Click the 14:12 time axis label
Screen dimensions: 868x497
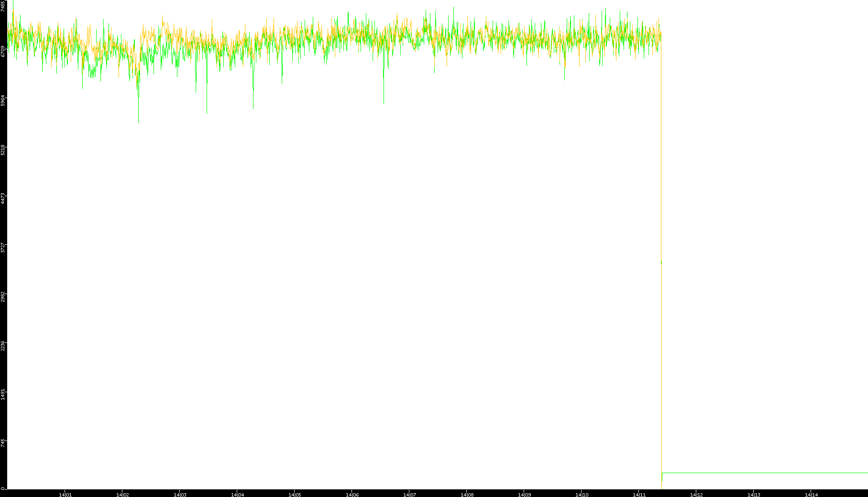click(x=696, y=494)
